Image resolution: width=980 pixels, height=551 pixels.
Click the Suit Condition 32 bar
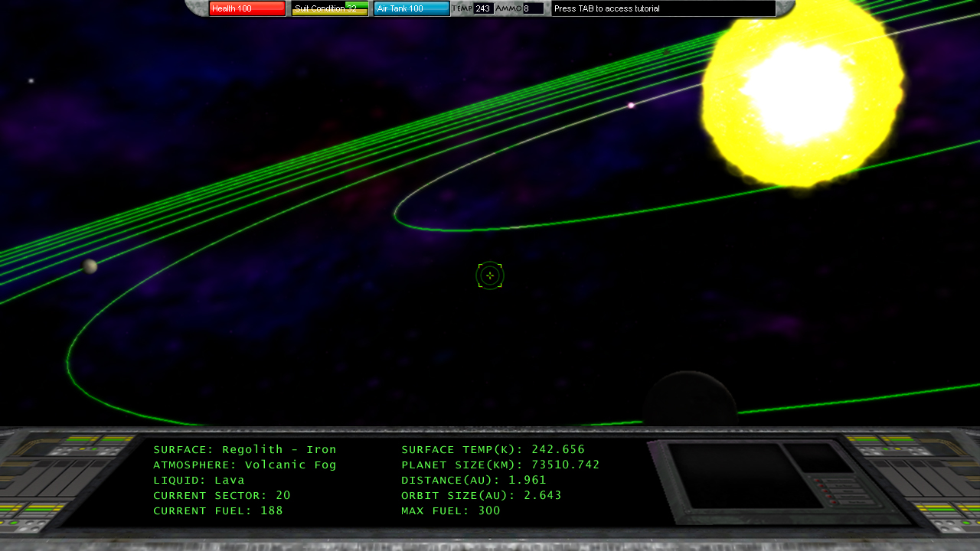pos(330,8)
